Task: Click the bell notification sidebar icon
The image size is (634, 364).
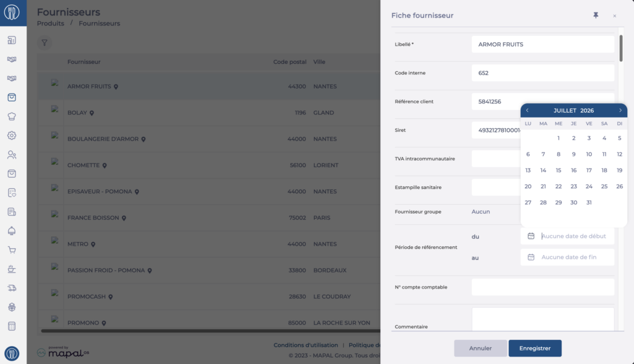Action: point(12,231)
